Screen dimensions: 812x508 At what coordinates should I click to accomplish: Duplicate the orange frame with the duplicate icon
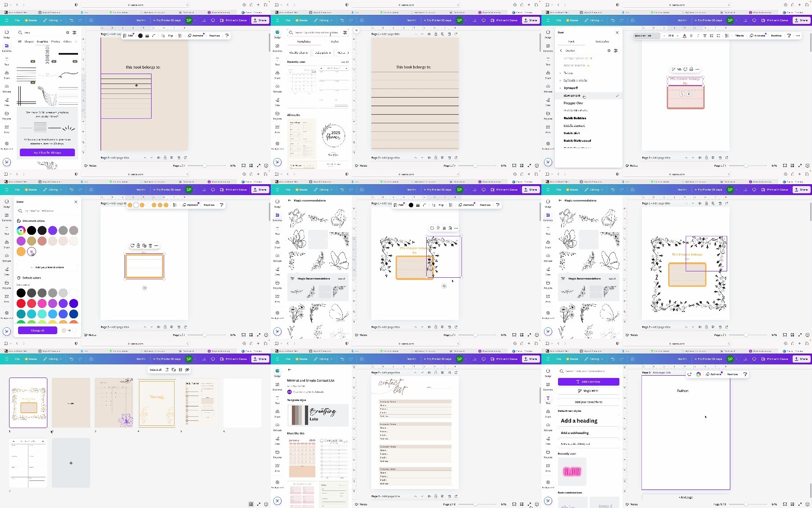click(x=144, y=246)
